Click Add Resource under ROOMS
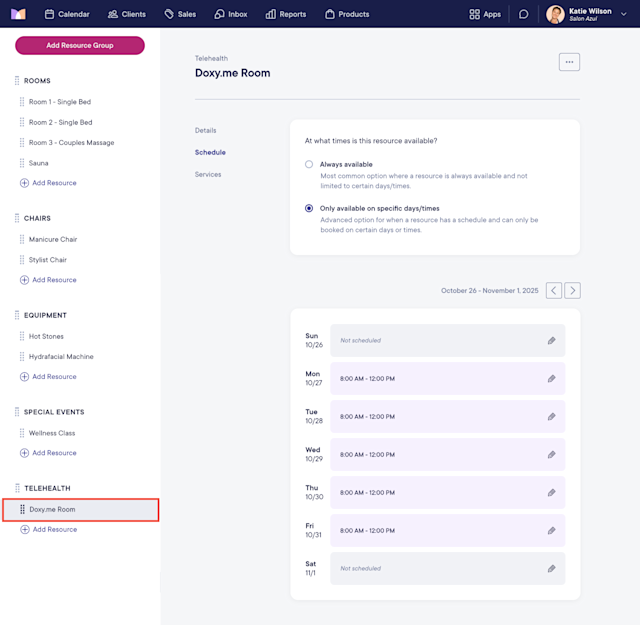Image resolution: width=640 pixels, height=625 pixels. point(48,183)
